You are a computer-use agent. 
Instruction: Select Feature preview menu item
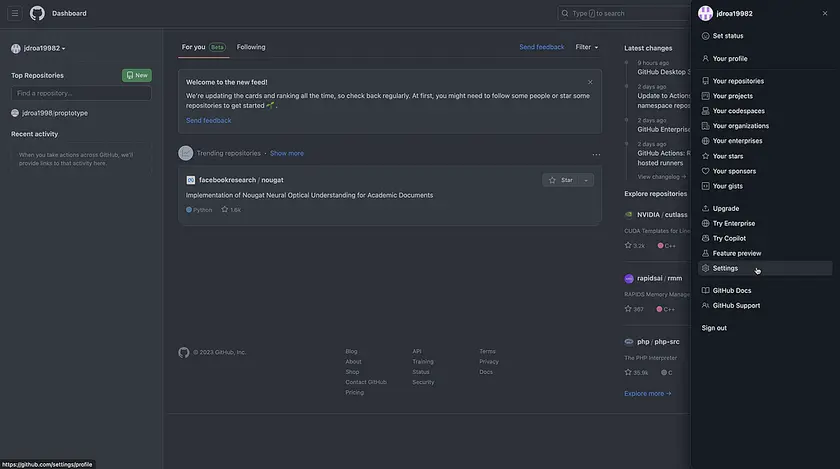(x=764, y=254)
